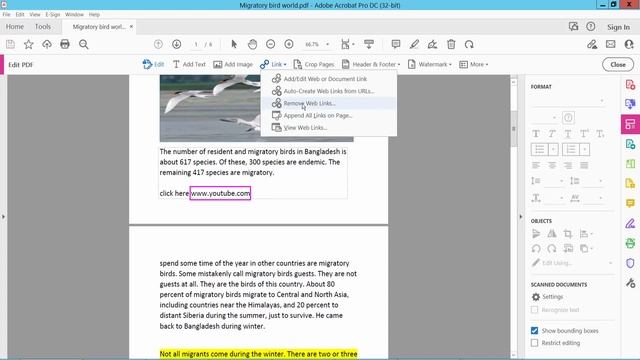
Task: Add a sticky note comment icon
Action: tap(396, 44)
